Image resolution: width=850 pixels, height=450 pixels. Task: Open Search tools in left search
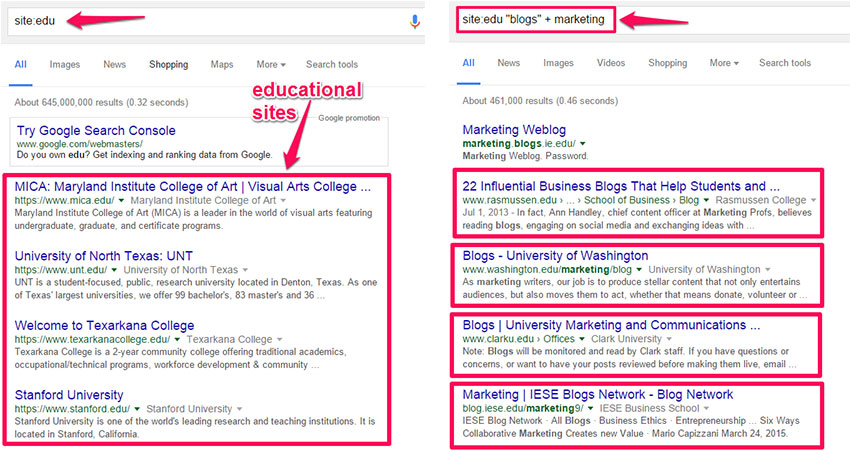pyautogui.click(x=332, y=65)
